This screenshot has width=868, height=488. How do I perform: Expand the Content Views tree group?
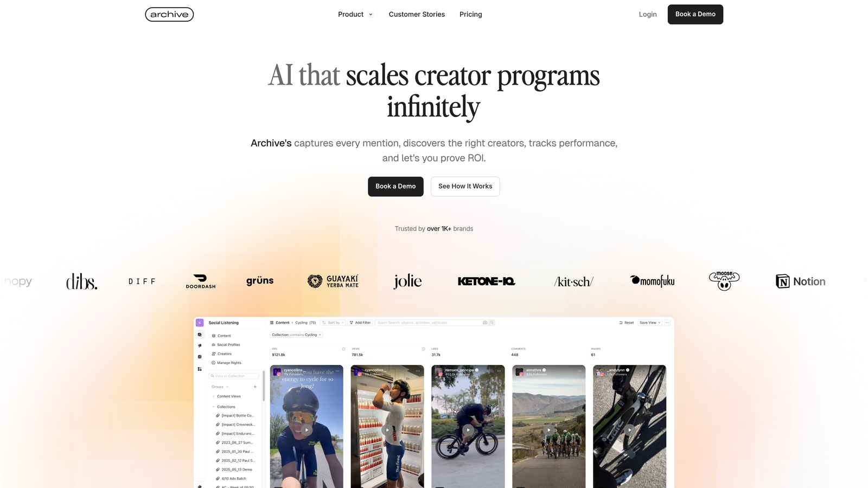click(x=213, y=396)
